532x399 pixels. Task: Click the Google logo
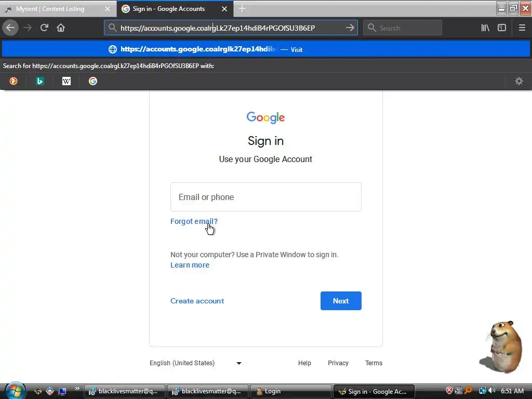(x=265, y=117)
